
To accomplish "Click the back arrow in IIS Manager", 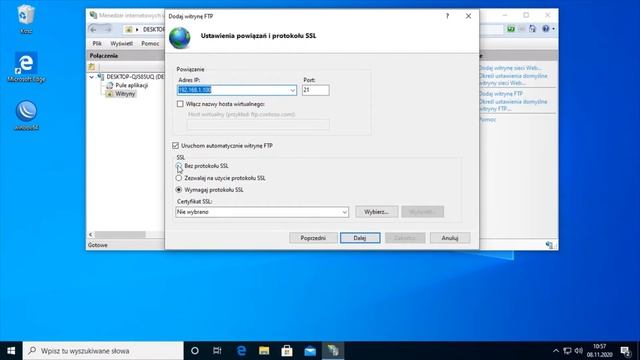I will click(x=93, y=29).
